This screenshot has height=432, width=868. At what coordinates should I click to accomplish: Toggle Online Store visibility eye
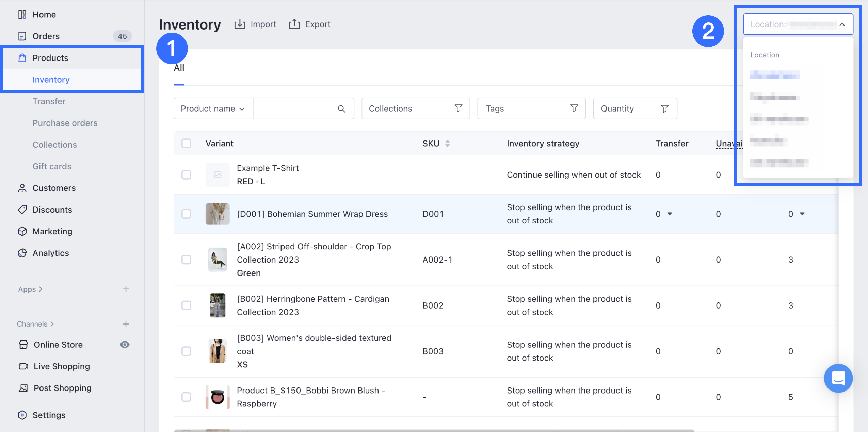(x=125, y=345)
